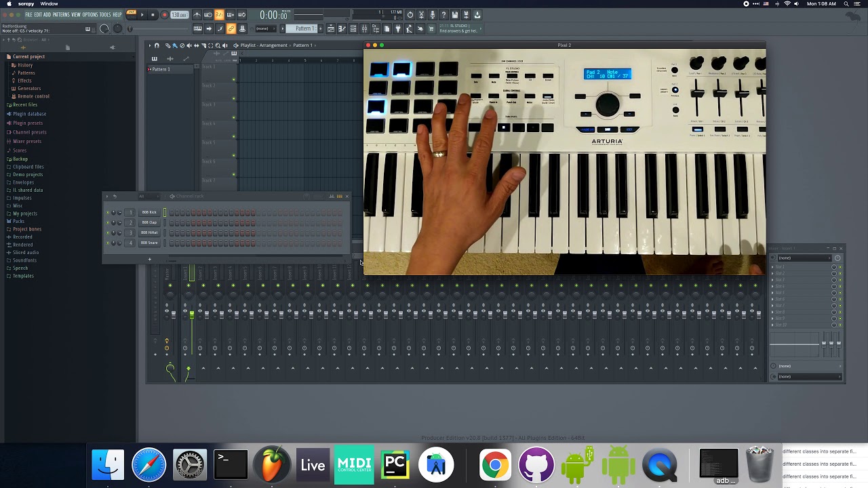Image resolution: width=868 pixels, height=488 pixels.
Task: Open History in the browser
Action: click(24, 65)
